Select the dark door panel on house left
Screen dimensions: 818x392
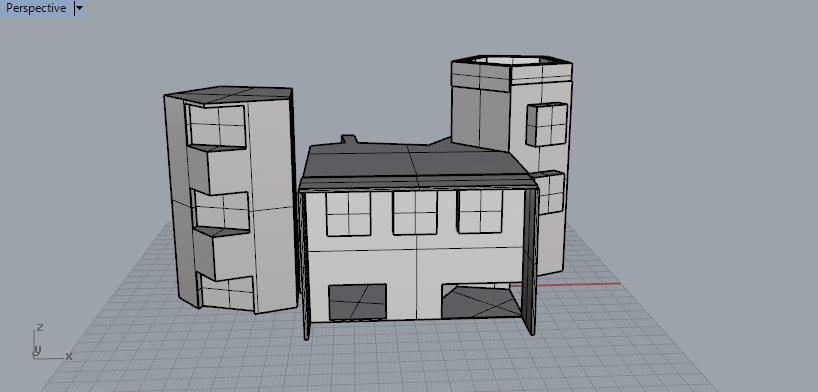click(357, 302)
